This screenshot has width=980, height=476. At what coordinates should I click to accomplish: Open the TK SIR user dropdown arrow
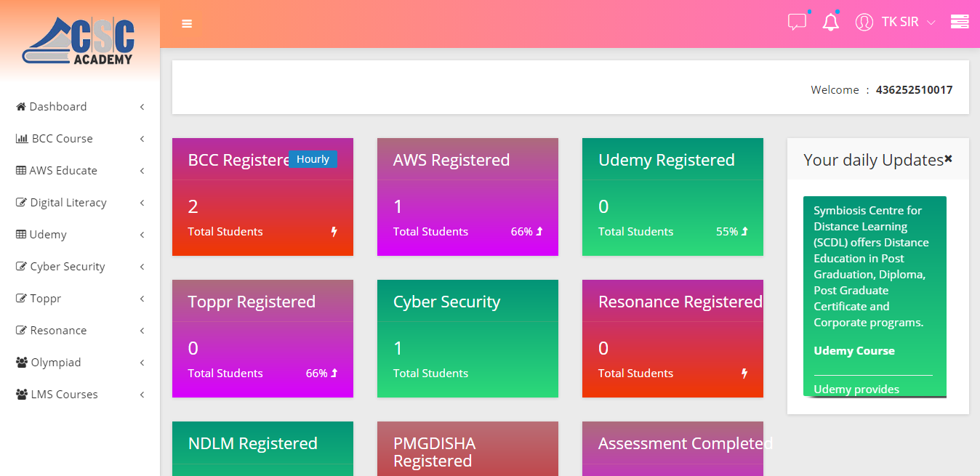pyautogui.click(x=931, y=23)
